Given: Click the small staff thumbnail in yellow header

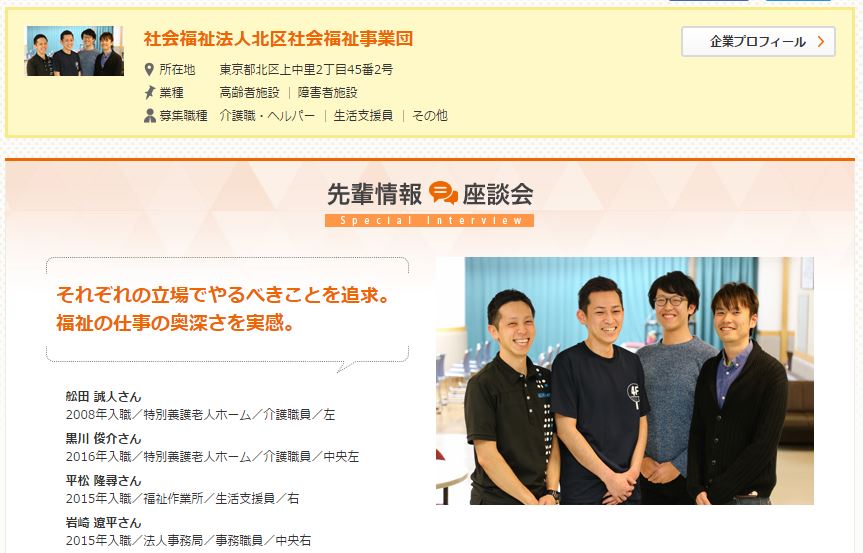Looking at the screenshot, I should coord(75,51).
